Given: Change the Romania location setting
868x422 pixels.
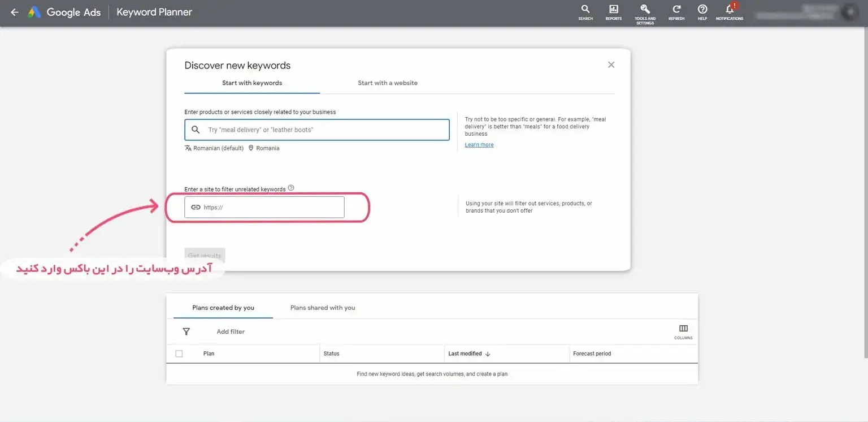Looking at the screenshot, I should coord(264,148).
